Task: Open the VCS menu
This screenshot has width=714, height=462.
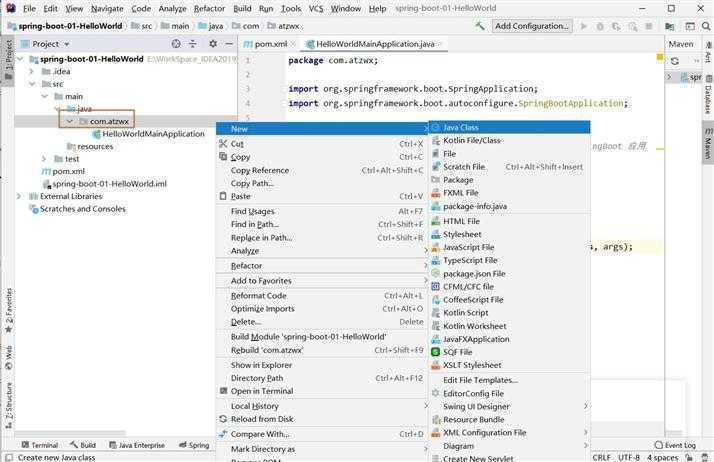Action: [x=316, y=8]
